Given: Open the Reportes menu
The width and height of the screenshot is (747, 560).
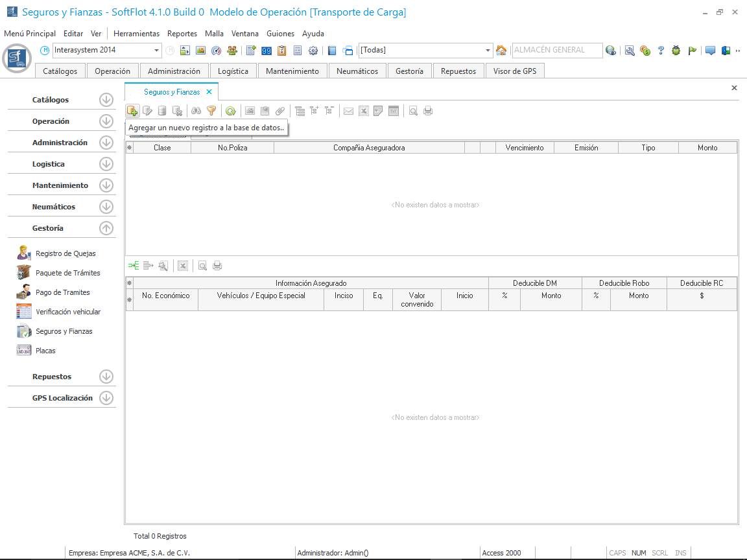Looking at the screenshot, I should tap(182, 34).
